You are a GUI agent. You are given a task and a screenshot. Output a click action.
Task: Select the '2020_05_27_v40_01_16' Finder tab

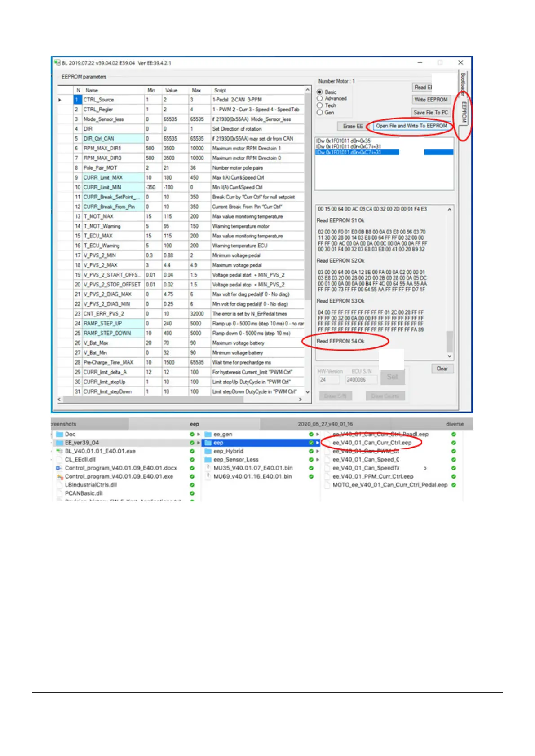tap(325, 424)
